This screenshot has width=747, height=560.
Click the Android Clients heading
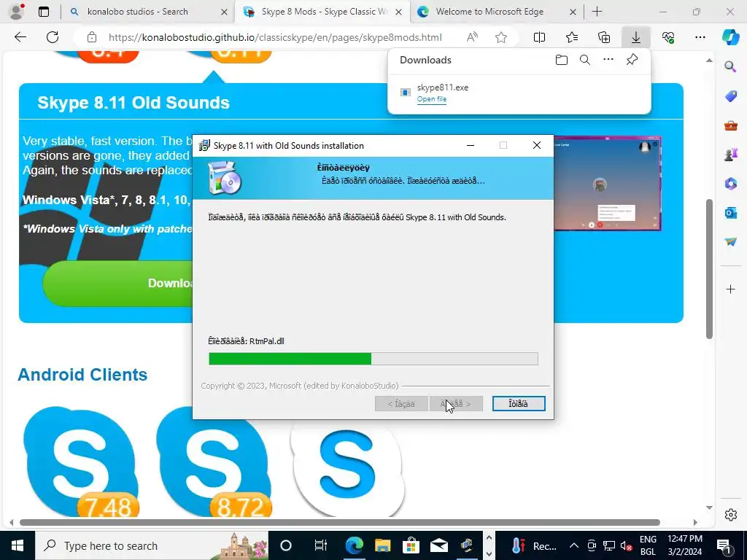pos(82,375)
